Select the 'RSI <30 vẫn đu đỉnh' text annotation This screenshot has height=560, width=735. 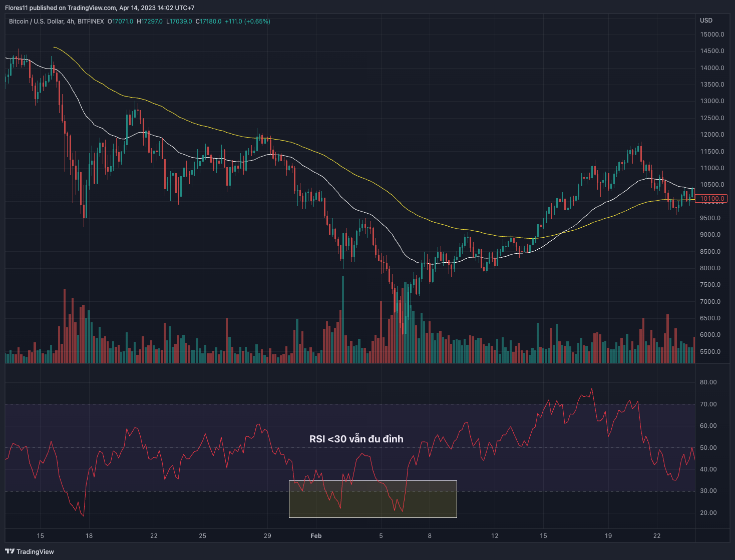click(x=356, y=439)
